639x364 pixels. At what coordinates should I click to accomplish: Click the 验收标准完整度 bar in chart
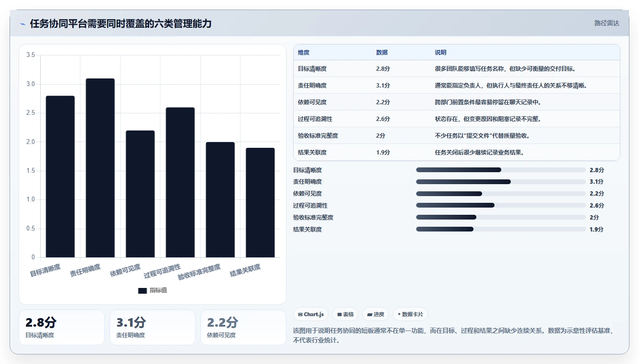click(220, 199)
